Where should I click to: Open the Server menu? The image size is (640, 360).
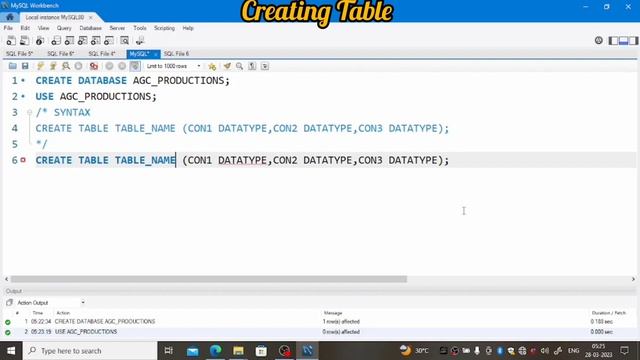(x=117, y=28)
